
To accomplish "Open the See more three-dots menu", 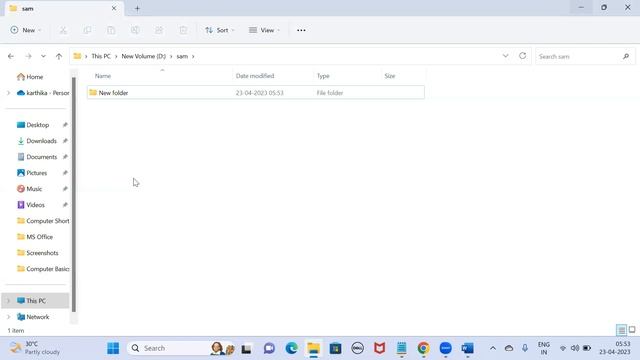I will coord(301,30).
